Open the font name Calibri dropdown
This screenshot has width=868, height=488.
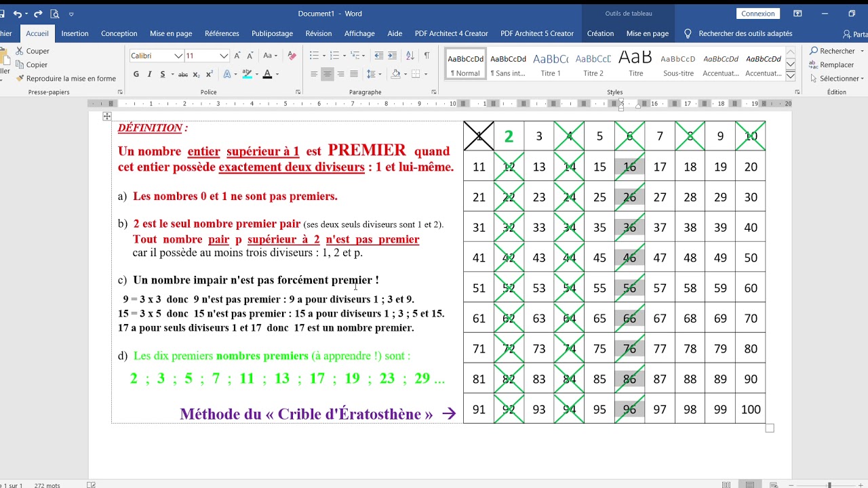click(x=178, y=56)
